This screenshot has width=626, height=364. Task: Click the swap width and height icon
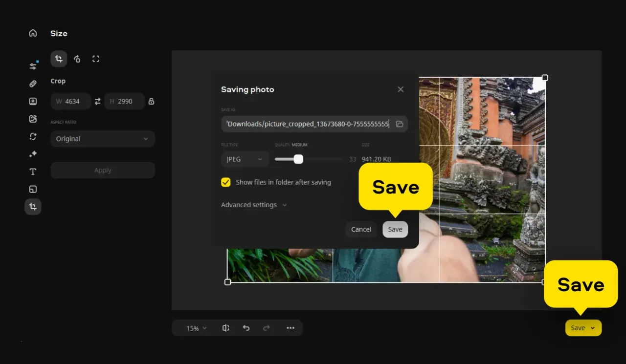click(98, 101)
